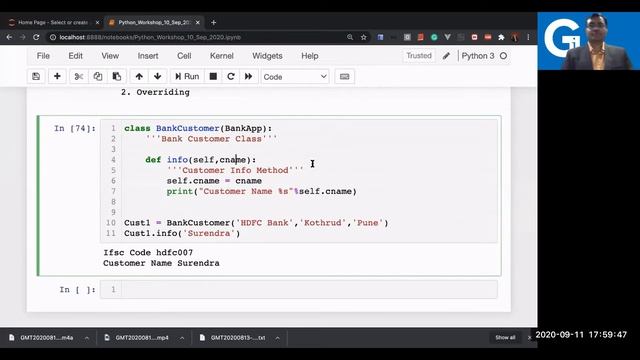
Task: Click the pencil edit mode icon
Action: pyautogui.click(x=446, y=56)
